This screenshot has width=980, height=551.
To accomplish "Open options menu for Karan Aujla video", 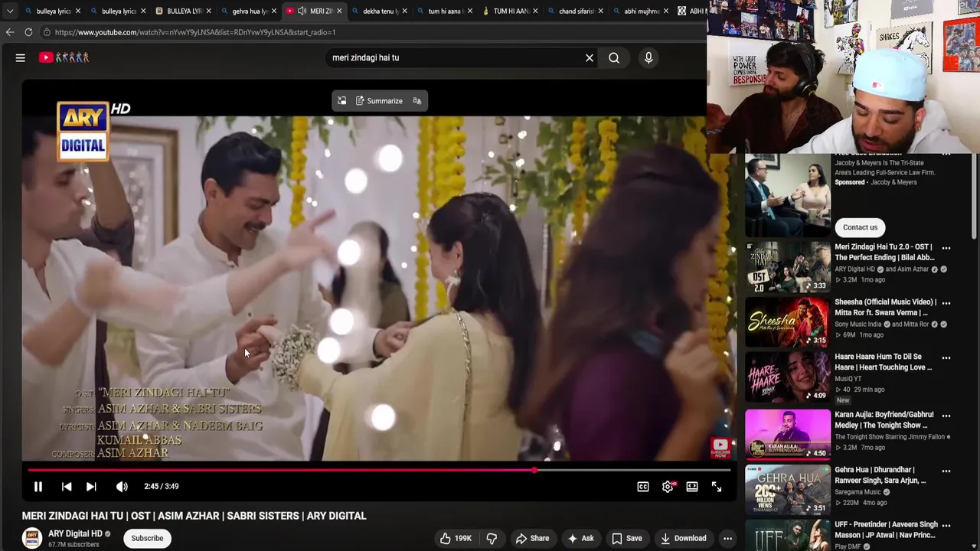I will (946, 416).
